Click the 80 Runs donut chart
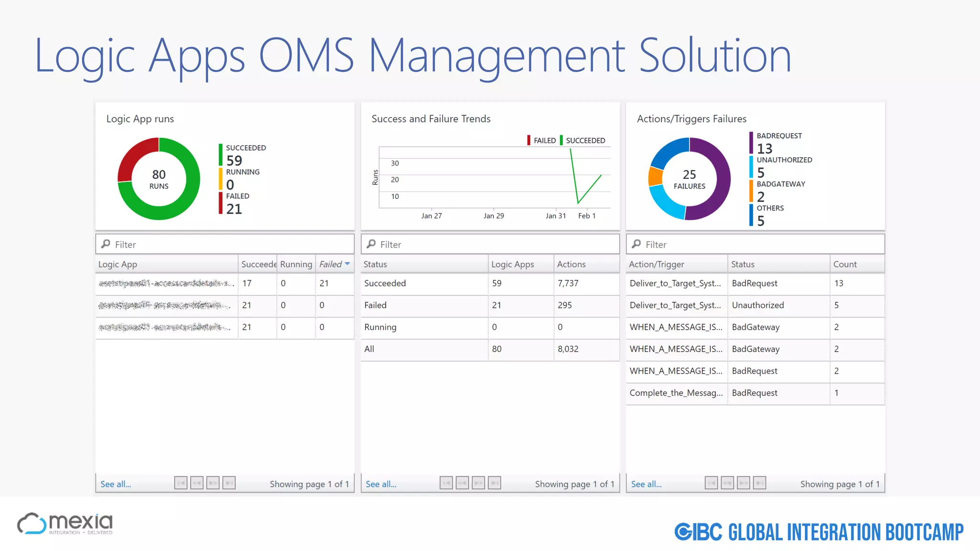This screenshot has height=551, width=980. [159, 179]
